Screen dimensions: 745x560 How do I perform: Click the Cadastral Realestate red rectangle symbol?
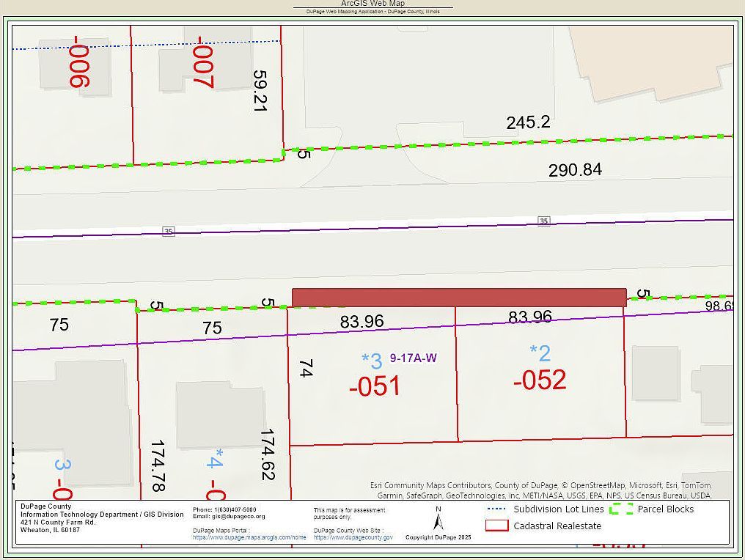(497, 526)
